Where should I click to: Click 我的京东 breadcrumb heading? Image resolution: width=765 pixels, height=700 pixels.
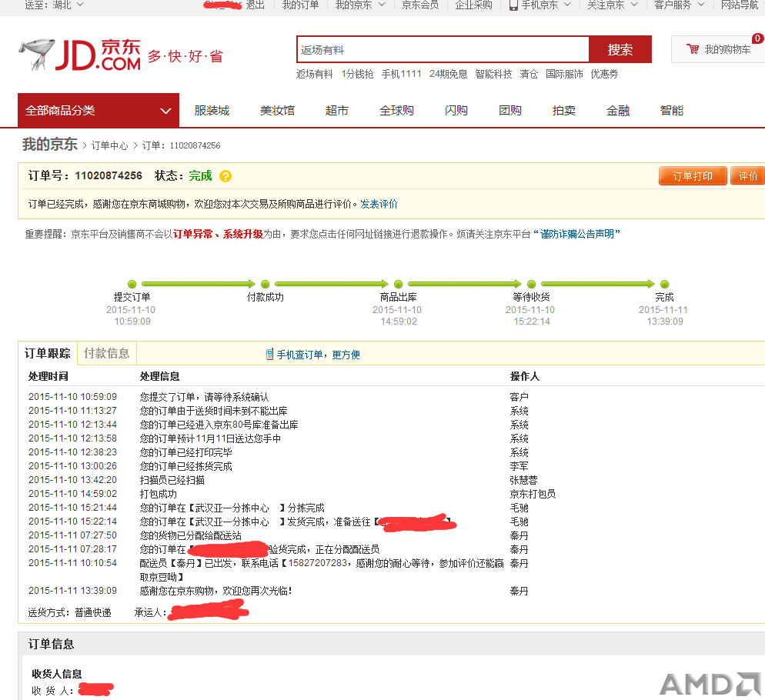[50, 145]
